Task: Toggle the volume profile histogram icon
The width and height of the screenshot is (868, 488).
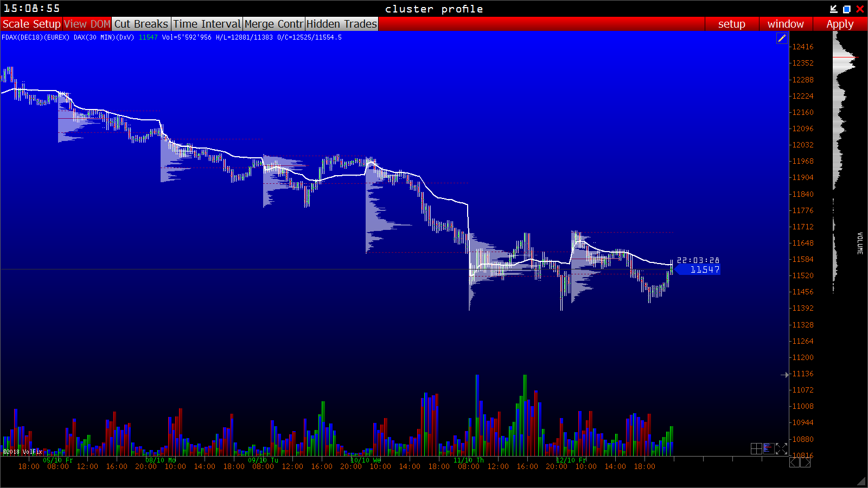Action: pyautogui.click(x=768, y=448)
